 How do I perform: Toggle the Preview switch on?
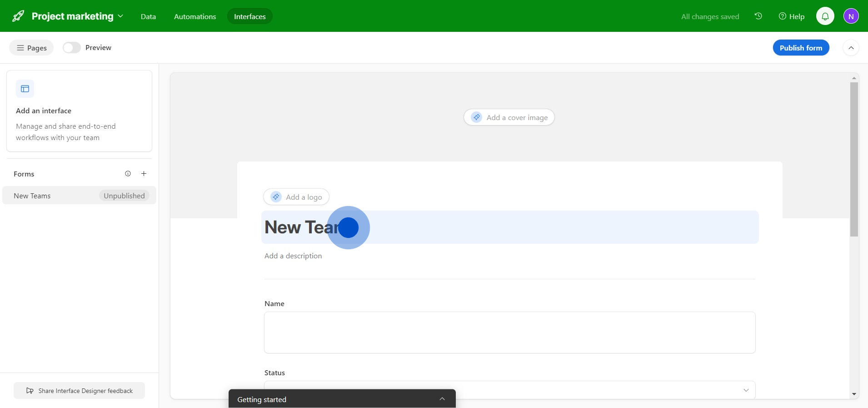click(x=72, y=48)
